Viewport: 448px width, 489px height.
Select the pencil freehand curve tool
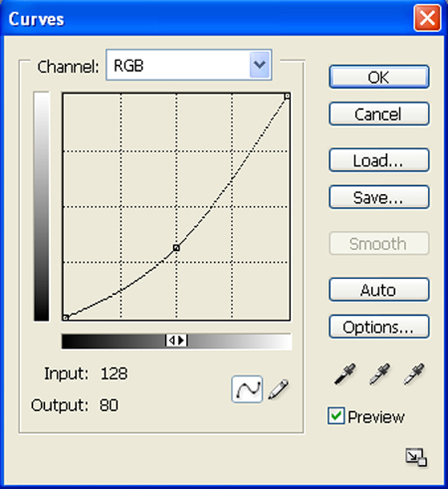[x=279, y=389]
